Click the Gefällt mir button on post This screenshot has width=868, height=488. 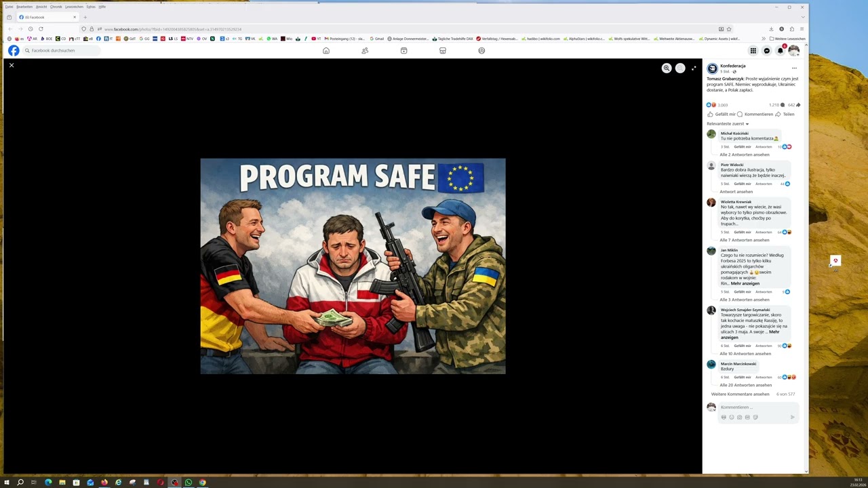[x=721, y=114]
